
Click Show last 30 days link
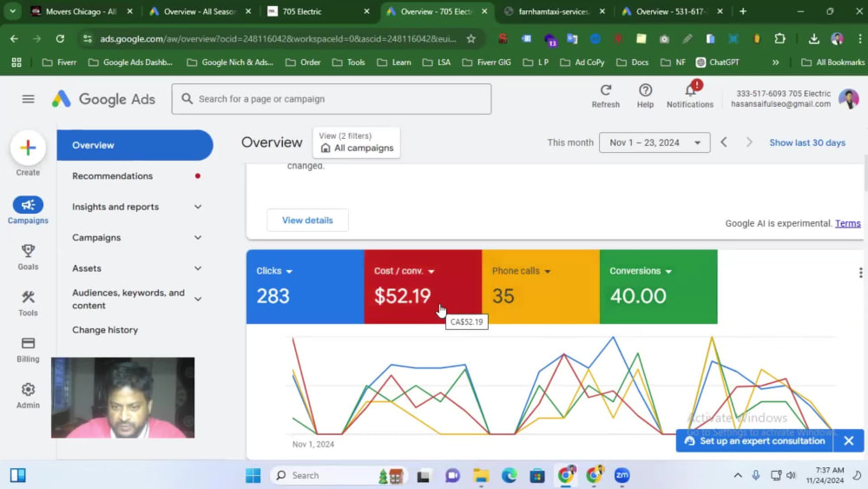pyautogui.click(x=807, y=142)
